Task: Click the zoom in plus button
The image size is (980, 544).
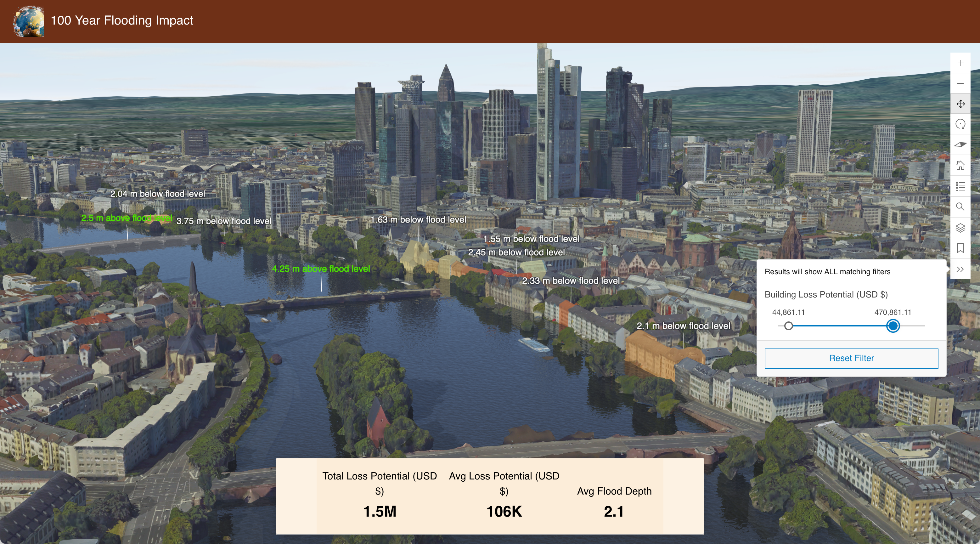Action: [x=960, y=63]
